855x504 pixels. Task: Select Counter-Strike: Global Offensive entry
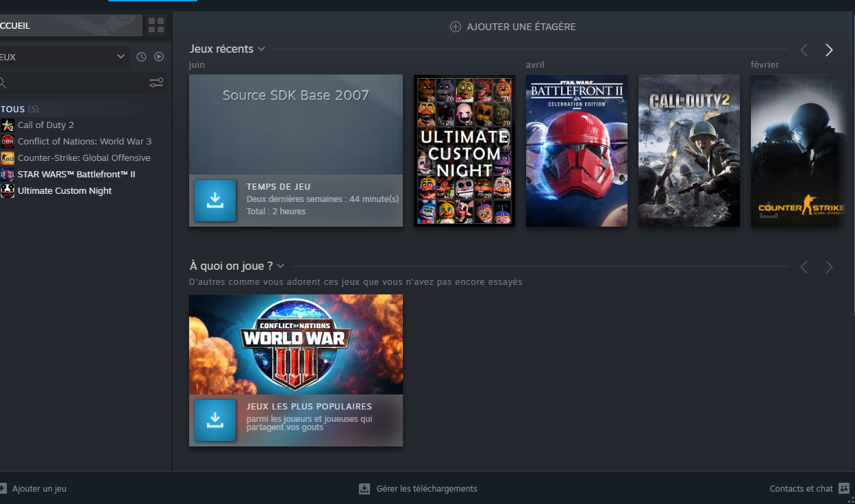coord(84,157)
